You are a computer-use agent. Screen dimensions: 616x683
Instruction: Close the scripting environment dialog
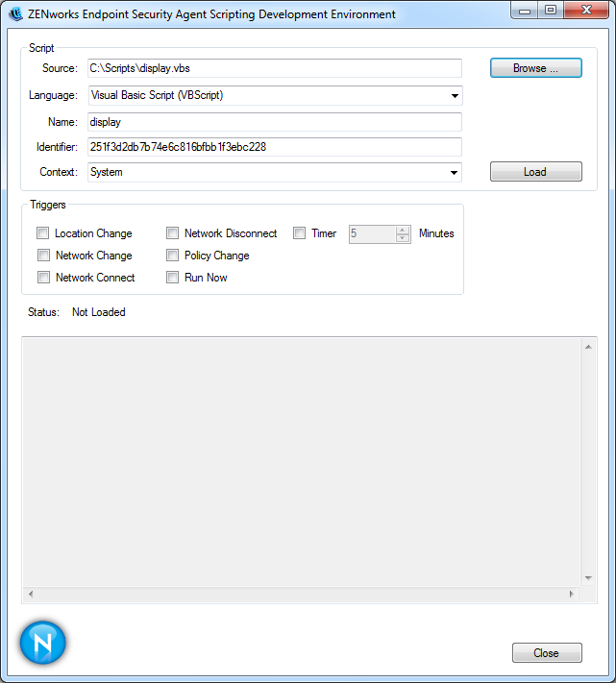pyautogui.click(x=547, y=653)
